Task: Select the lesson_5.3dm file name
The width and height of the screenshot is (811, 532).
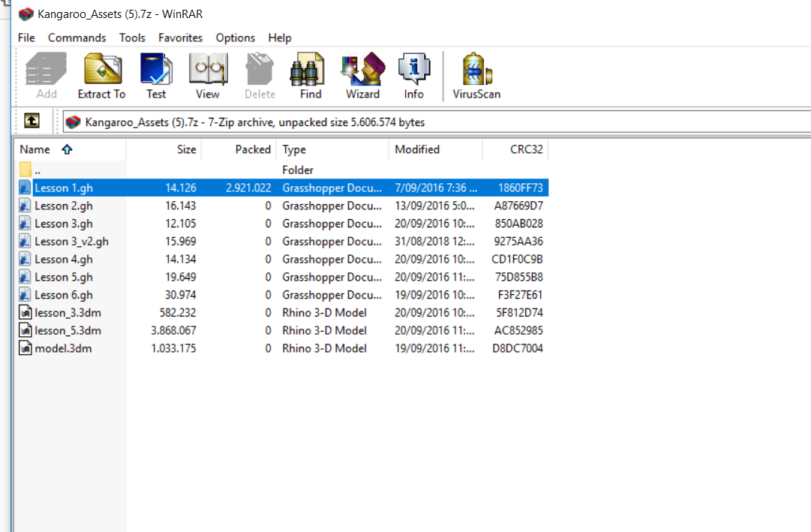Action: 68,331
